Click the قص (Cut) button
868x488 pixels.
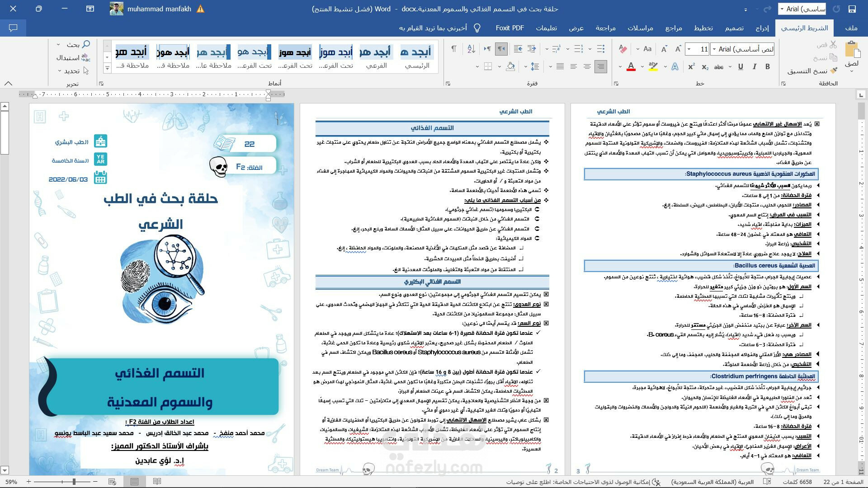(826, 45)
